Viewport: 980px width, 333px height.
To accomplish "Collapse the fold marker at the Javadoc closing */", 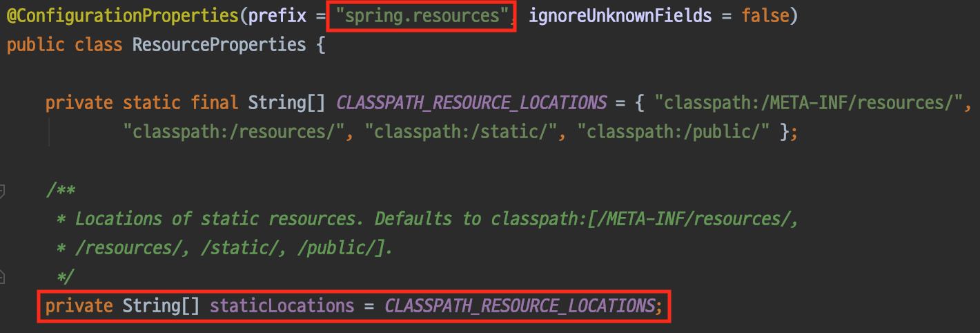I will [x=2, y=276].
